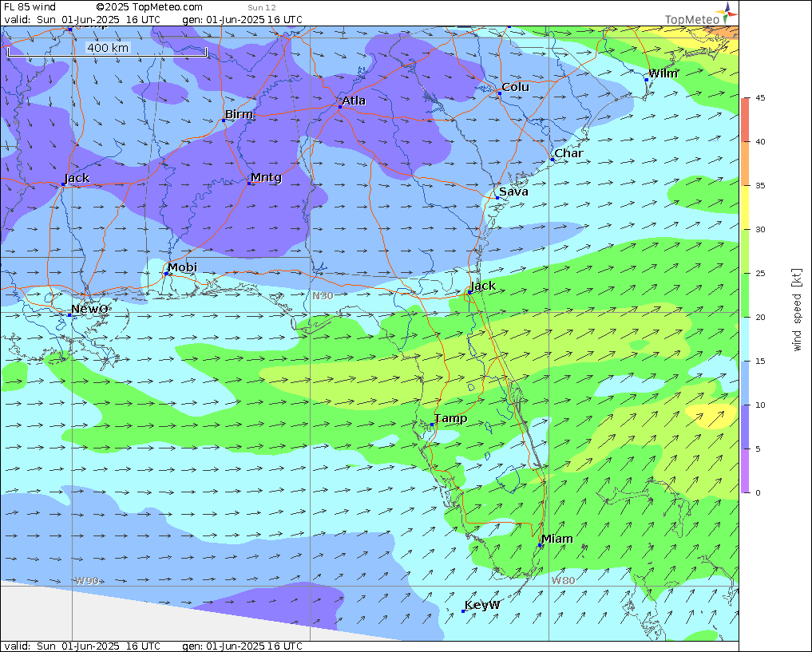Click the 15 value on the legend

(760, 362)
